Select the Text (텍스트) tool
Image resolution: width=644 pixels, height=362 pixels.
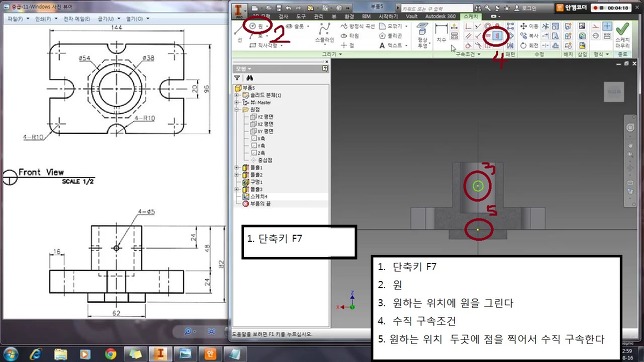[x=390, y=45]
